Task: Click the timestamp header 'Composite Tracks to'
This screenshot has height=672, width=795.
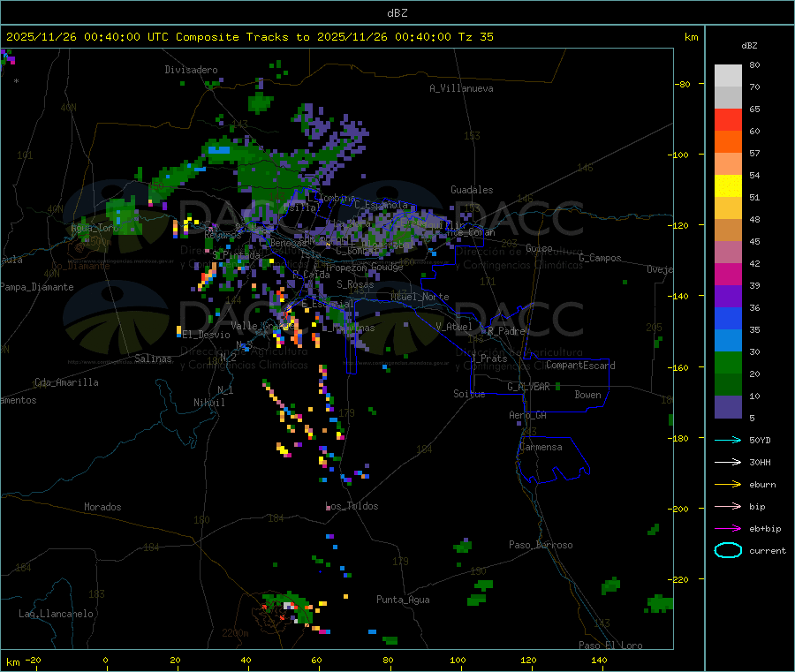Action: (242, 37)
